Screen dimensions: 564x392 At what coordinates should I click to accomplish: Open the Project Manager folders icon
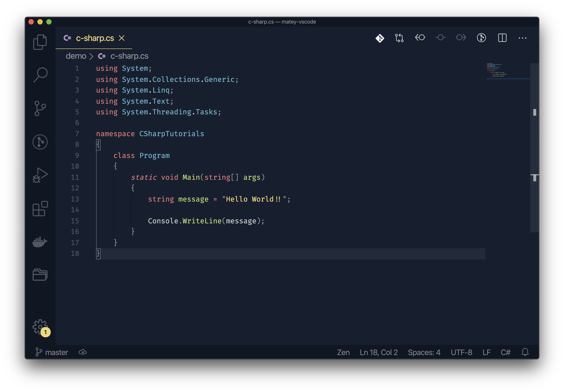(x=40, y=275)
